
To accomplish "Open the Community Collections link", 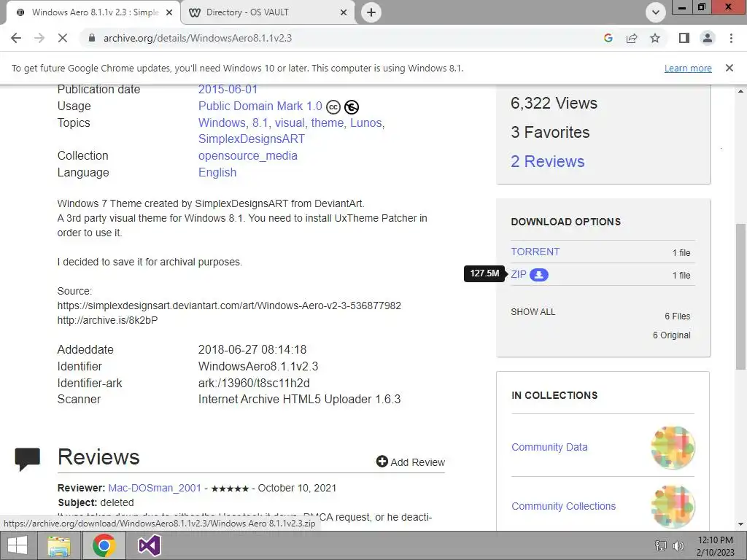I will (x=564, y=506).
